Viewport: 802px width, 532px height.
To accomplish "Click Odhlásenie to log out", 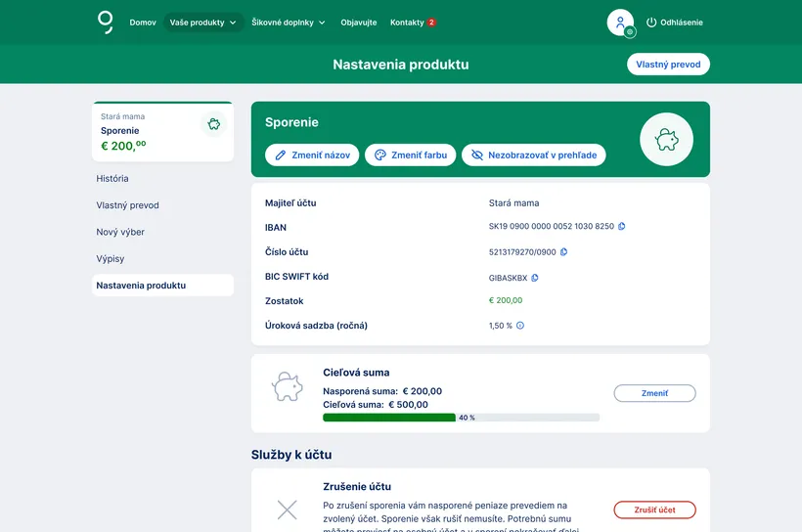I will [x=674, y=22].
